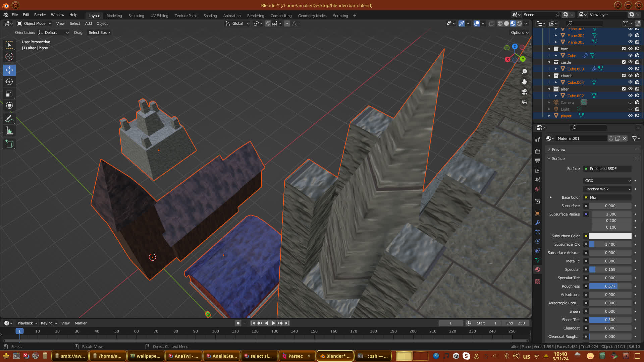
Task: Click the viewport Options button
Action: tap(519, 33)
